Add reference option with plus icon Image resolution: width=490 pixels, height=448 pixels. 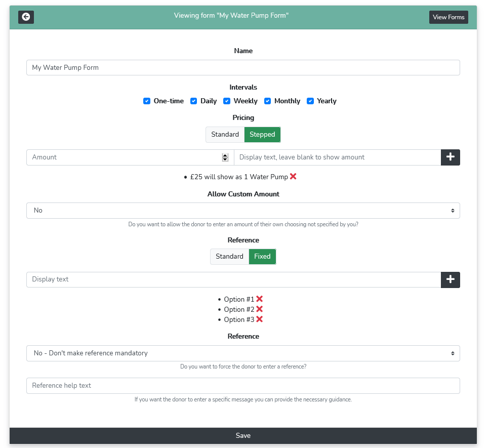pyautogui.click(x=450, y=279)
